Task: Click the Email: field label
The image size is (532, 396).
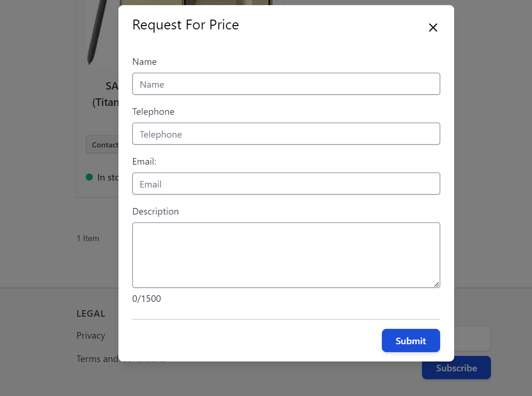Action: [x=145, y=161]
